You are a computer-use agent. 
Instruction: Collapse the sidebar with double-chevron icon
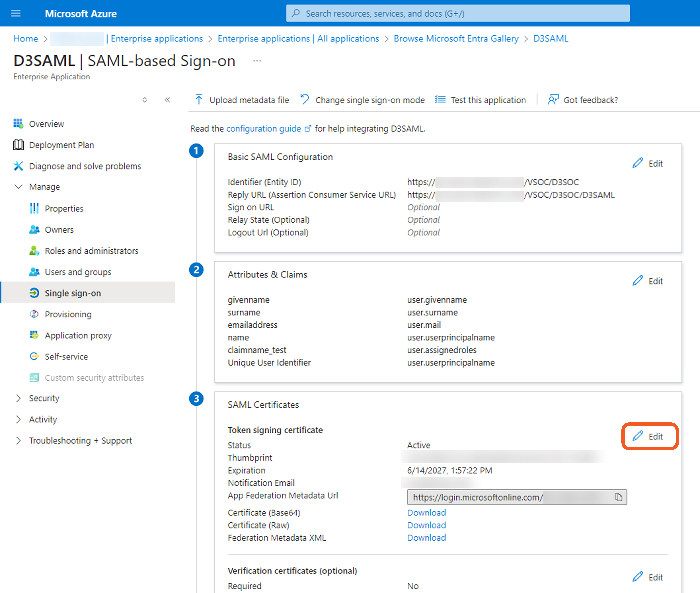tap(167, 100)
